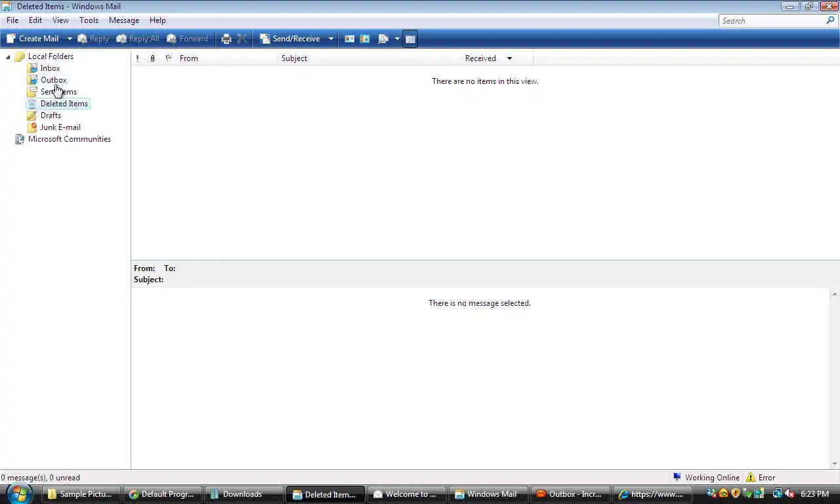Select the Outbox folder

coord(53,80)
